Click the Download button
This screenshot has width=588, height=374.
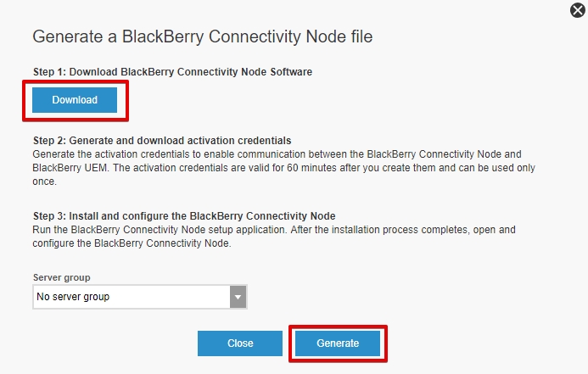[75, 100]
